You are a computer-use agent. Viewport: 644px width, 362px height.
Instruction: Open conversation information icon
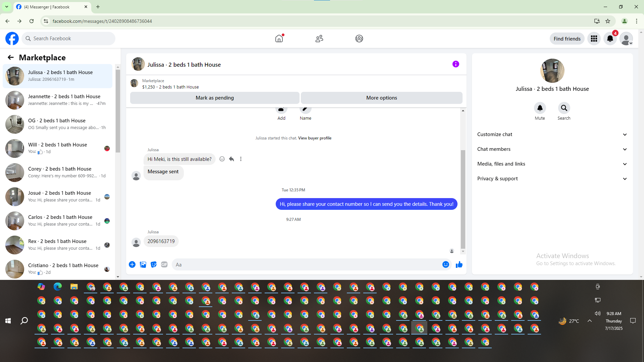456,64
